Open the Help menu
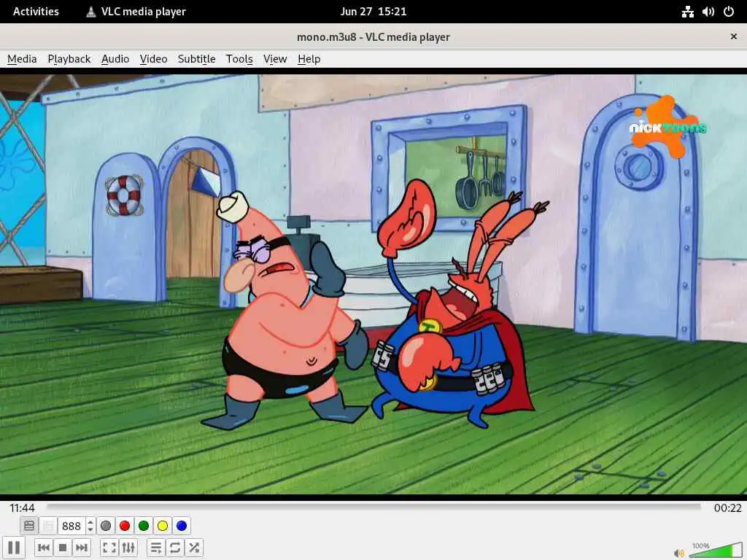747x560 pixels. (x=309, y=59)
